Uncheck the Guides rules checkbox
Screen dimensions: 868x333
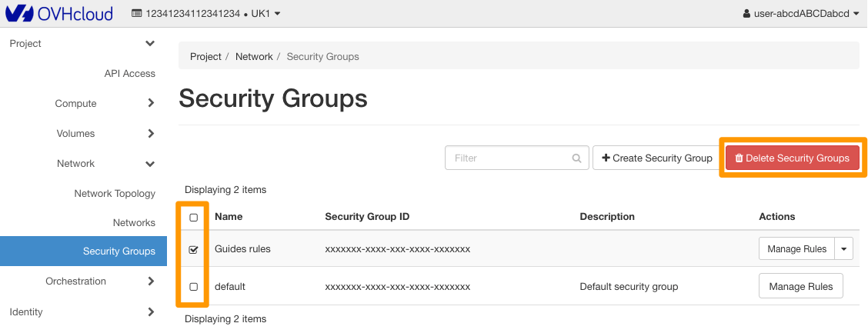[x=194, y=249]
